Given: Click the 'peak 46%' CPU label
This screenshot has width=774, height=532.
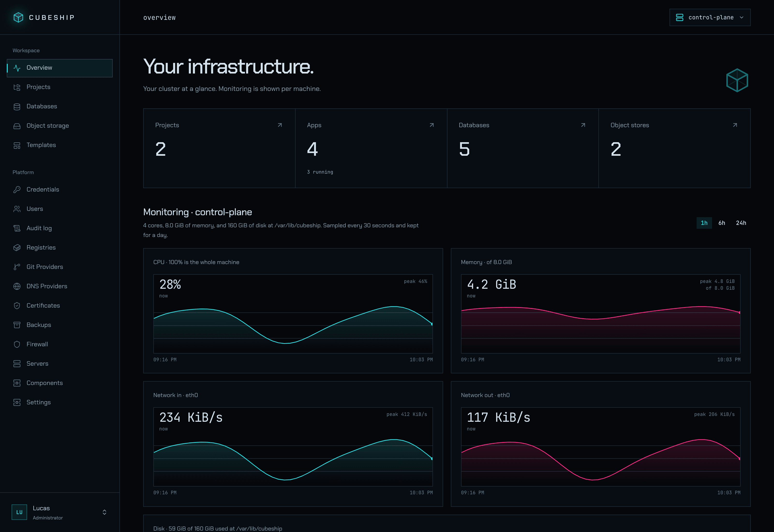Looking at the screenshot, I should click(x=415, y=281).
